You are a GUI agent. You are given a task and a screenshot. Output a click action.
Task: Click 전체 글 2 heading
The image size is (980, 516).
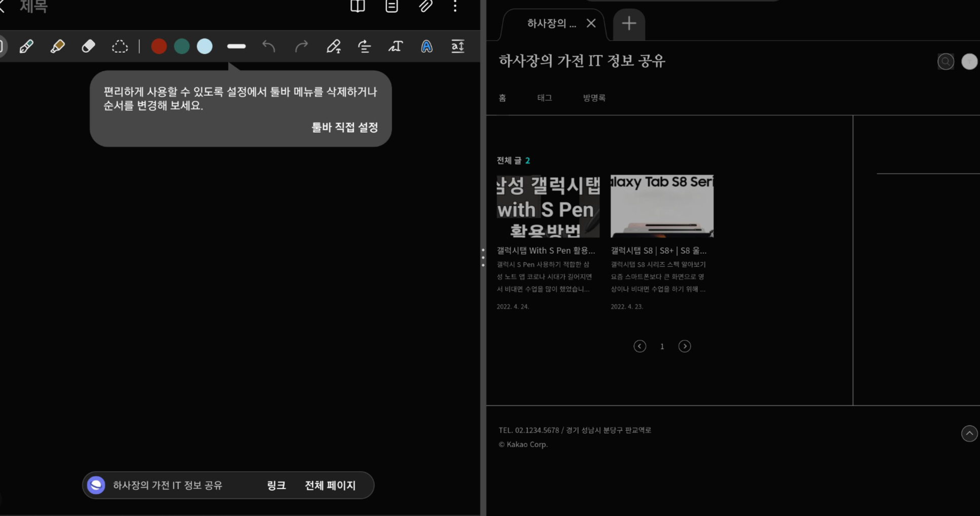click(x=513, y=161)
